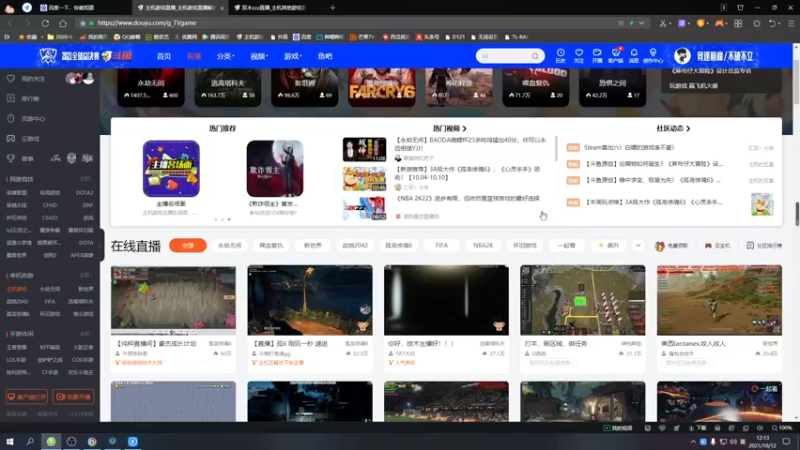Select the 全部 orange filter tab
The image size is (800, 450).
[188, 245]
